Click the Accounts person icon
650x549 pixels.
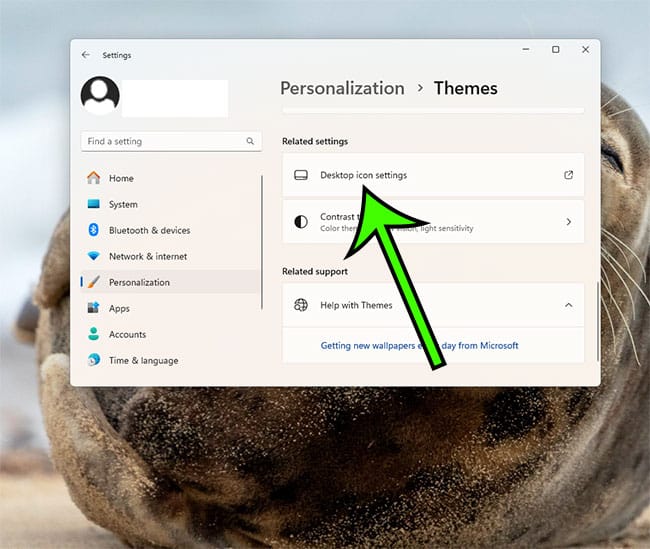(x=94, y=334)
